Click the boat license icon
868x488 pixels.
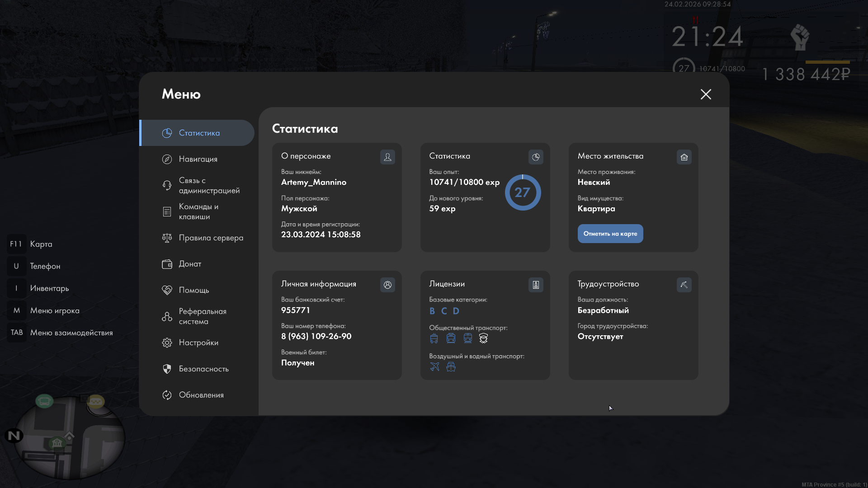click(451, 367)
